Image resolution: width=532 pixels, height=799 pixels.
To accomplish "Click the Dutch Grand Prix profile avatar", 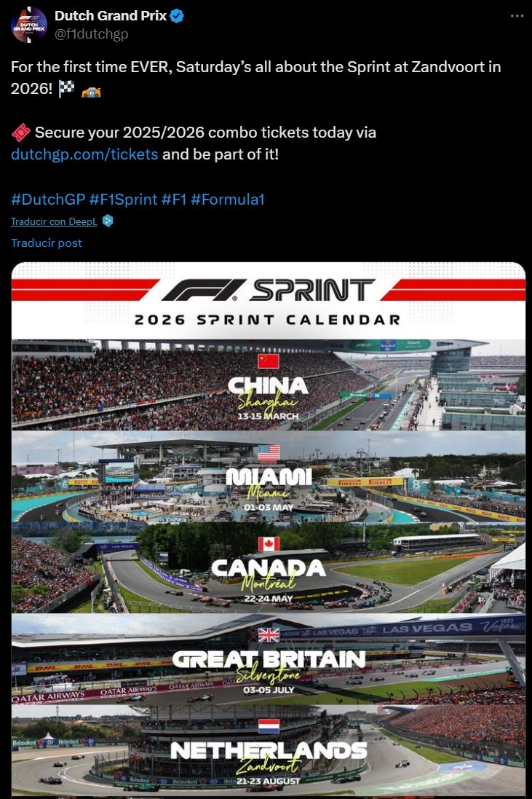I will [28, 25].
